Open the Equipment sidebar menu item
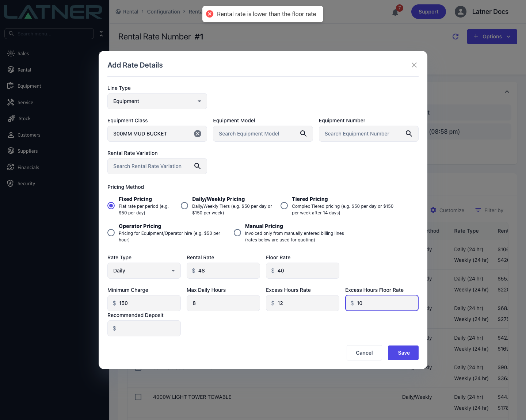The height and width of the screenshot is (420, 526). pos(29,86)
